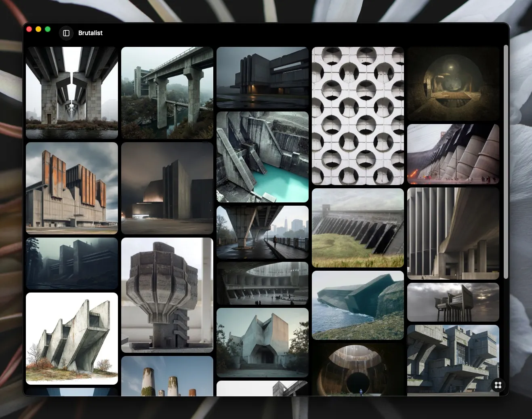Viewport: 532px width, 419px height.
Task: Open image of symmetrical bridge underside over river
Action: click(x=72, y=93)
